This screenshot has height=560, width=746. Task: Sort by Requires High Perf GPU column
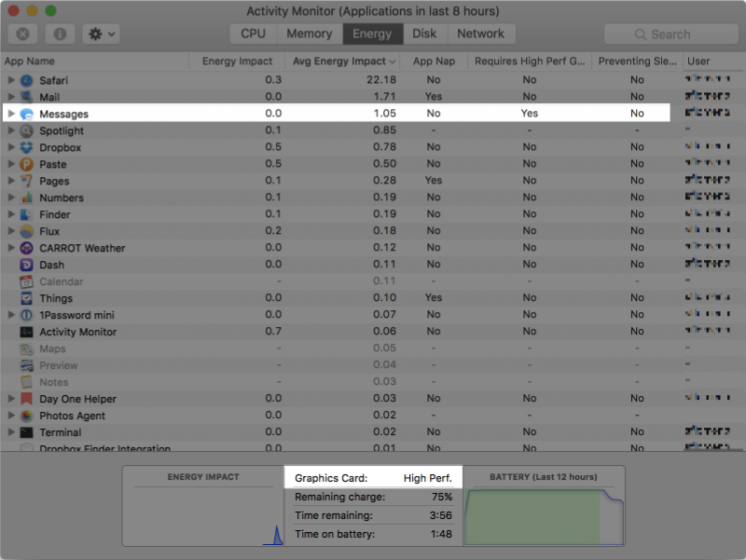pos(530,61)
